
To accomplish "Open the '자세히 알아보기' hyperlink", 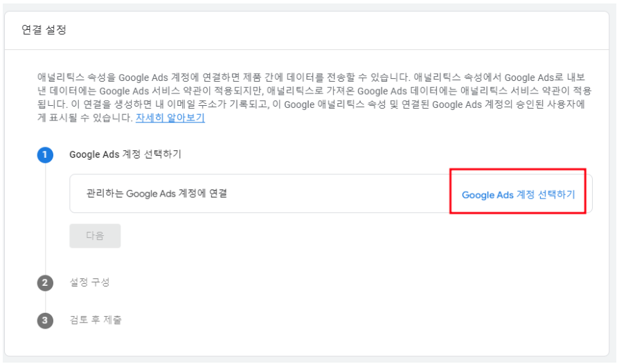I will click(170, 118).
